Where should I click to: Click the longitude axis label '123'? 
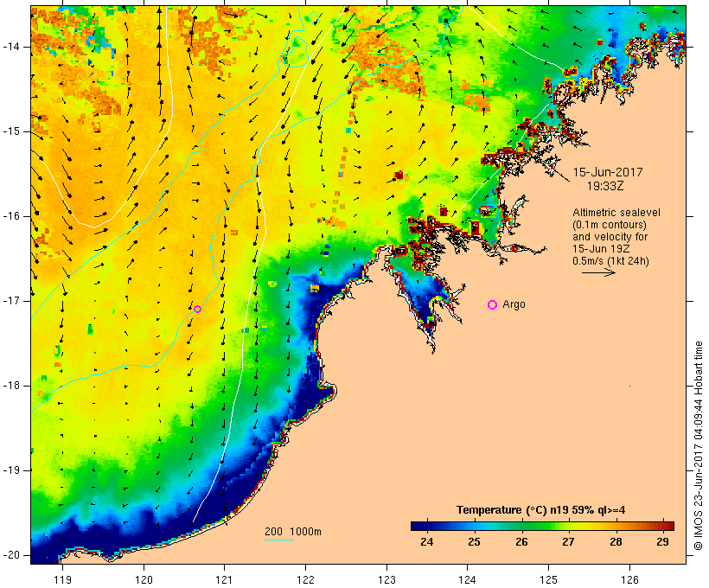[x=386, y=579]
